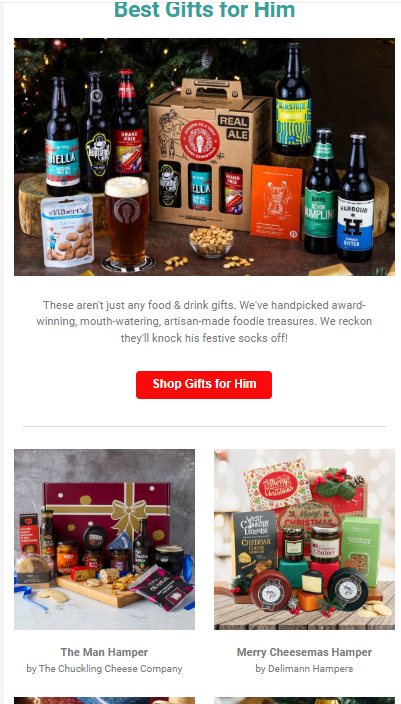Click the handpicked award-winning description paragraph
The height and width of the screenshot is (704, 401).
coord(204,321)
